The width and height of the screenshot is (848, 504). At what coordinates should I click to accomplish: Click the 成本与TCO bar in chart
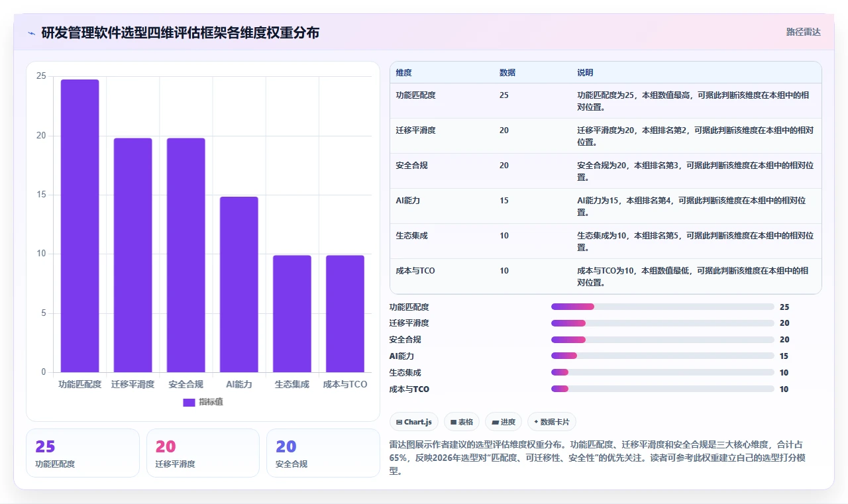point(345,314)
